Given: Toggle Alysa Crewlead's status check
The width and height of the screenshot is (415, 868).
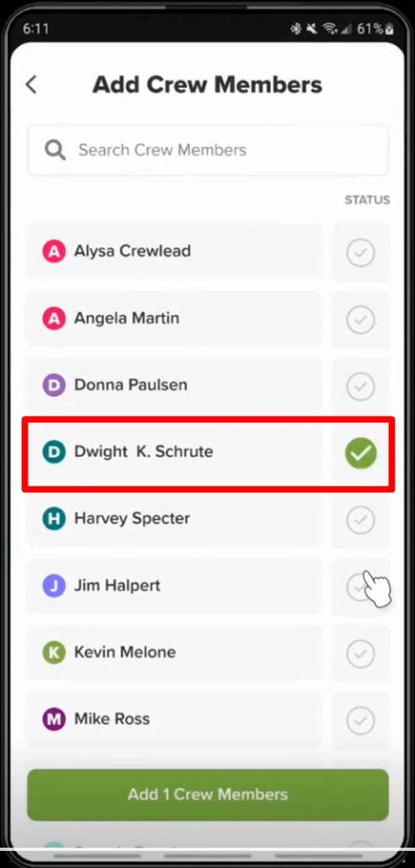Looking at the screenshot, I should [360, 253].
